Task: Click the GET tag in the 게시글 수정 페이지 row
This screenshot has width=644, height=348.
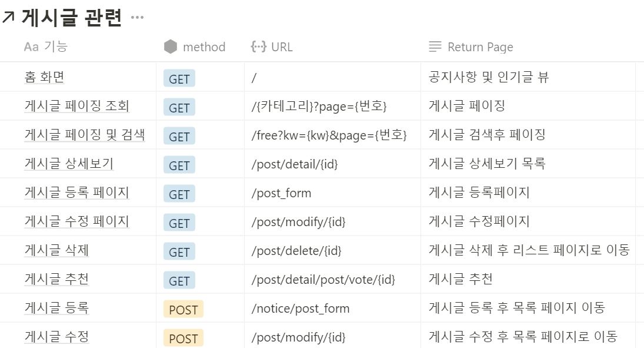Action: (x=178, y=223)
